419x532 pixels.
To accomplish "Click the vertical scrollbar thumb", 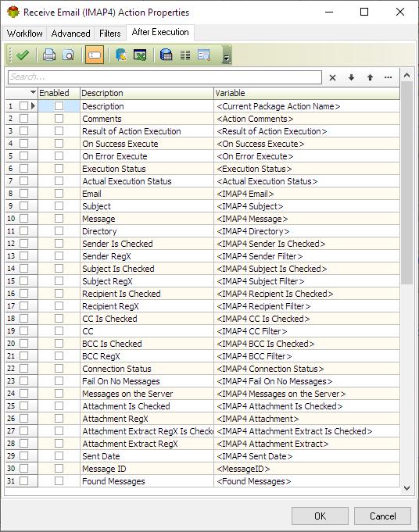I will (406, 183).
